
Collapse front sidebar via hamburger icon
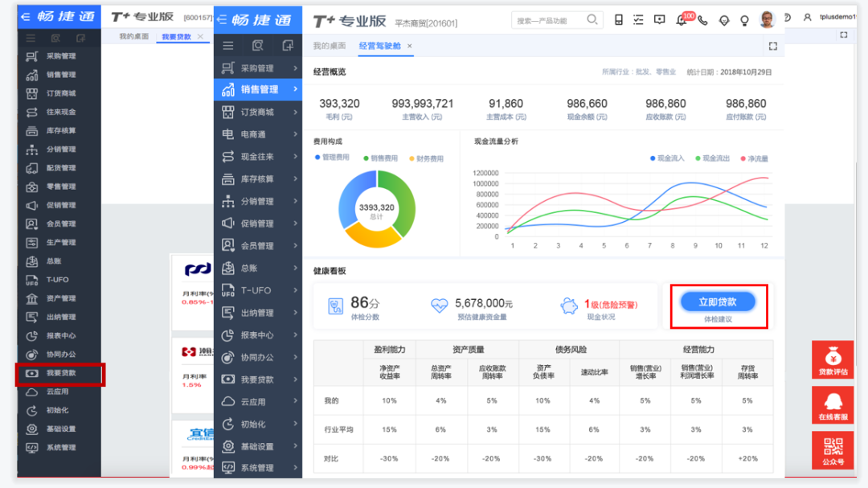point(228,45)
